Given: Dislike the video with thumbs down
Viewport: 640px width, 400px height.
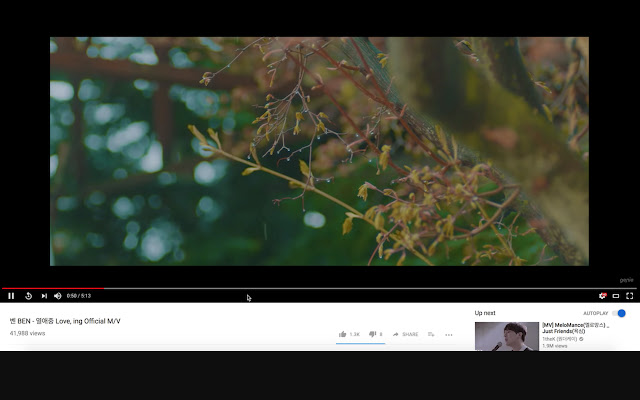Looking at the screenshot, I should coord(372,334).
